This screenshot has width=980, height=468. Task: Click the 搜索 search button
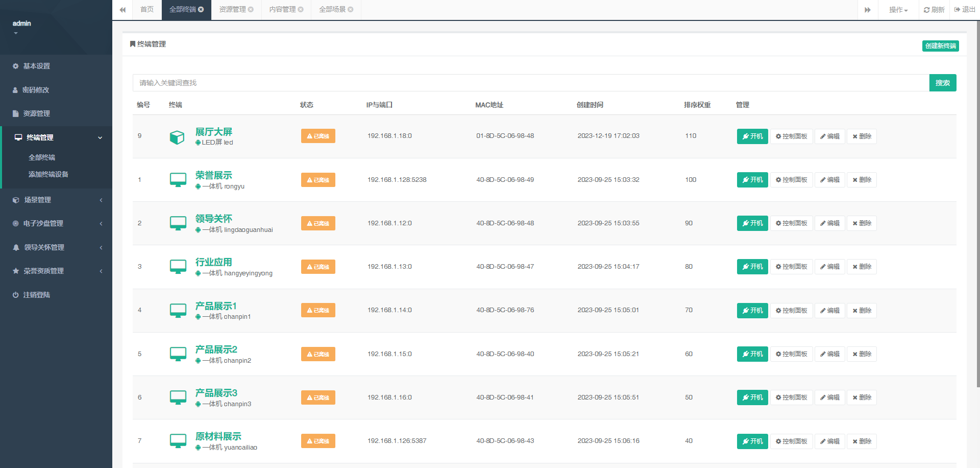943,83
